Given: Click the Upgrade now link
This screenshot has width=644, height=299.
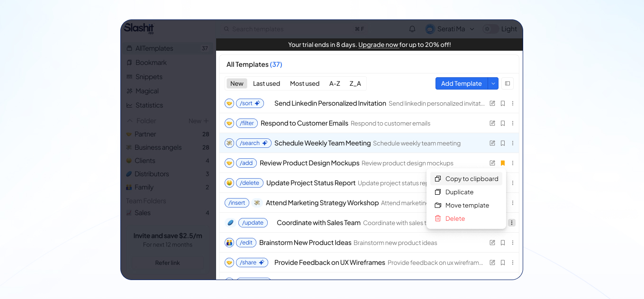Looking at the screenshot, I should (x=378, y=45).
